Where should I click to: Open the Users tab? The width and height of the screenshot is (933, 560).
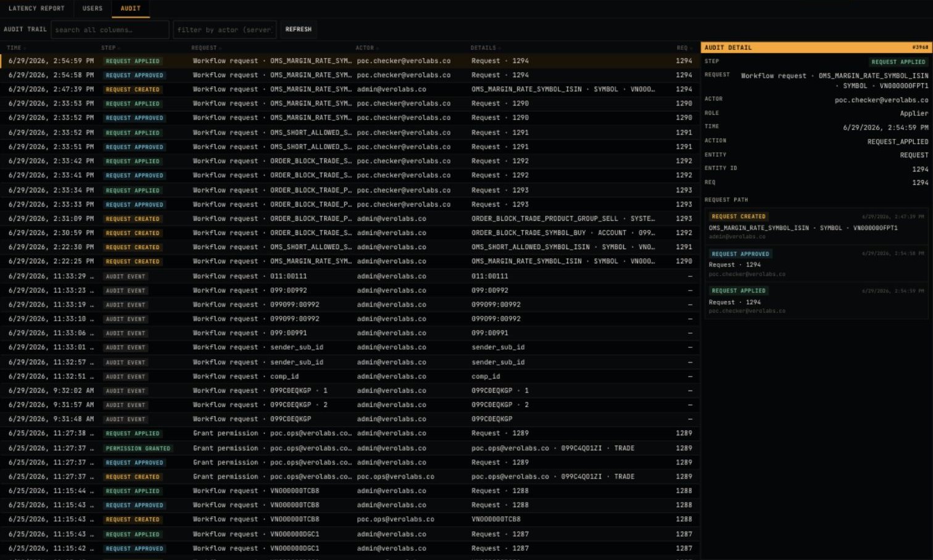[93, 9]
